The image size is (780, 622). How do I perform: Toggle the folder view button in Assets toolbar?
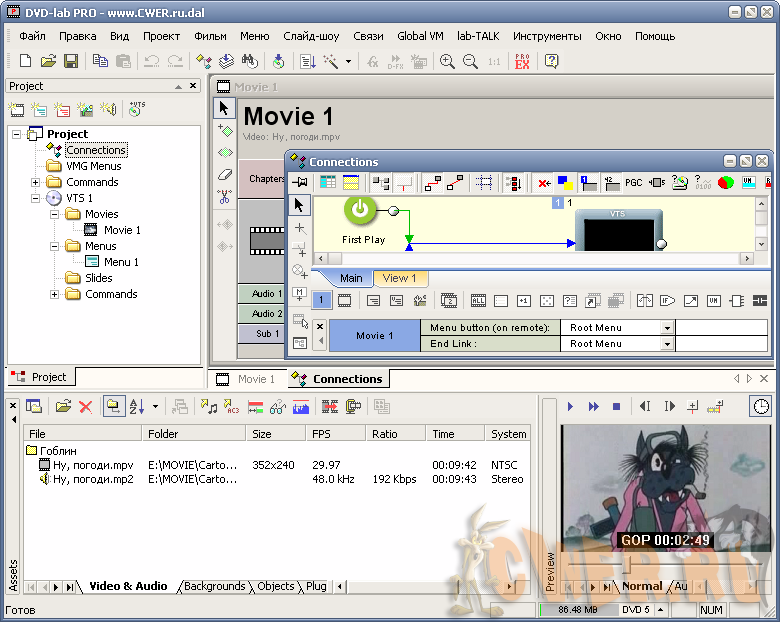point(112,406)
